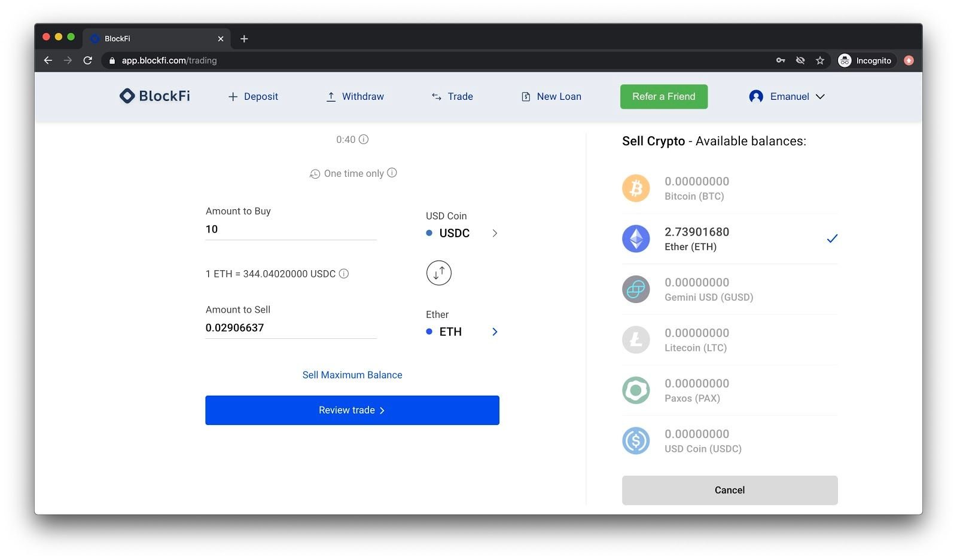Click the Cancel button
The height and width of the screenshot is (560, 957).
pos(730,490)
